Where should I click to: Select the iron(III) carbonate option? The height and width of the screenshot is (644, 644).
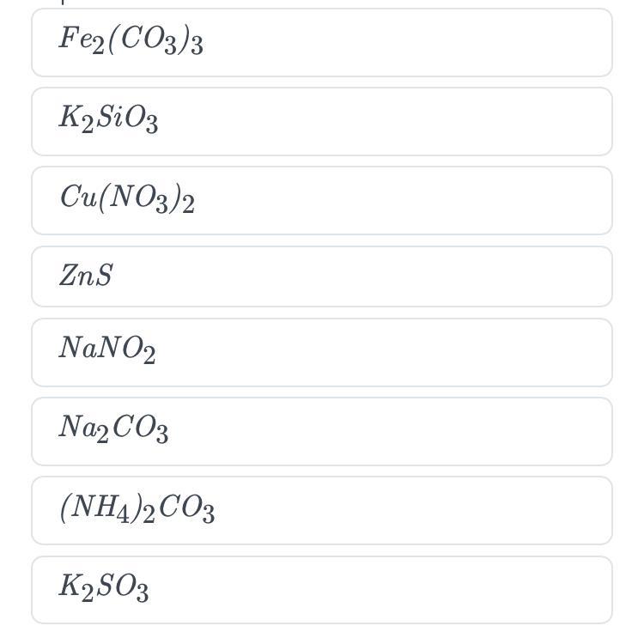(321, 43)
